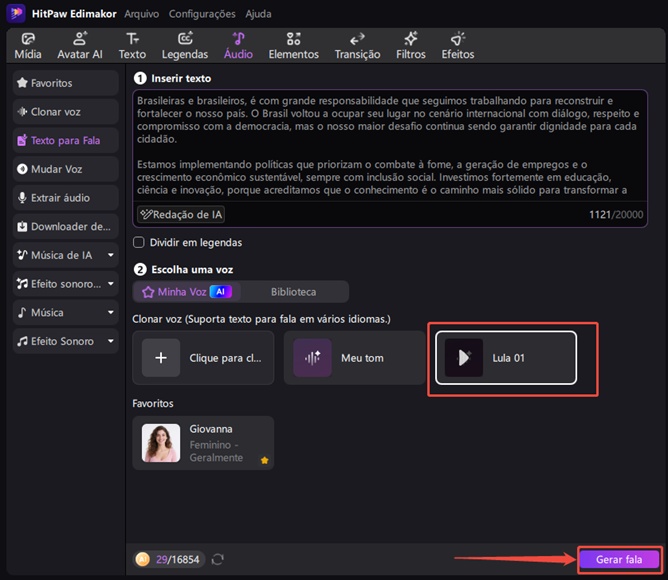Open the Ajuda menu
The width and height of the screenshot is (668, 580).
point(258,14)
